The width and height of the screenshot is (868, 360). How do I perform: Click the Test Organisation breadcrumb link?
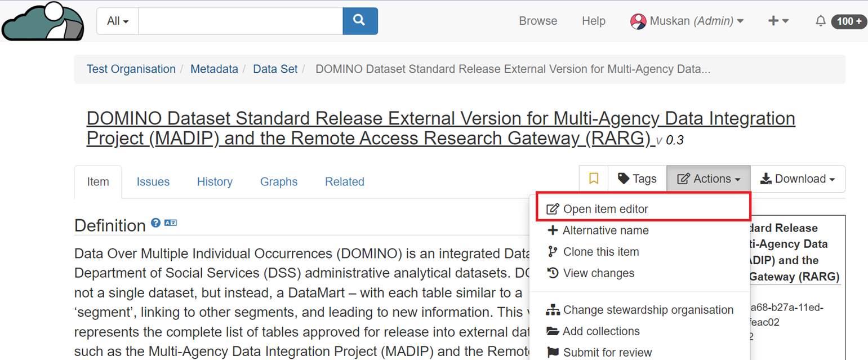point(131,69)
